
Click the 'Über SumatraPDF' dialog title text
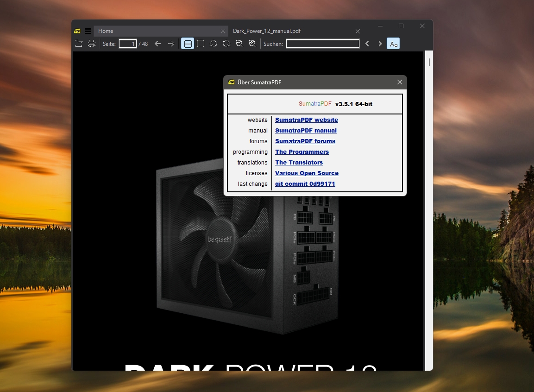point(259,82)
